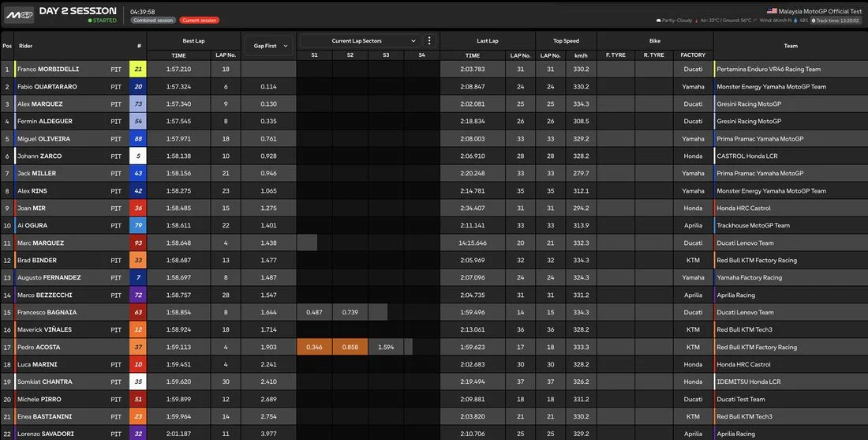Click the STARTED session status indicator
868x440 pixels.
(x=103, y=21)
